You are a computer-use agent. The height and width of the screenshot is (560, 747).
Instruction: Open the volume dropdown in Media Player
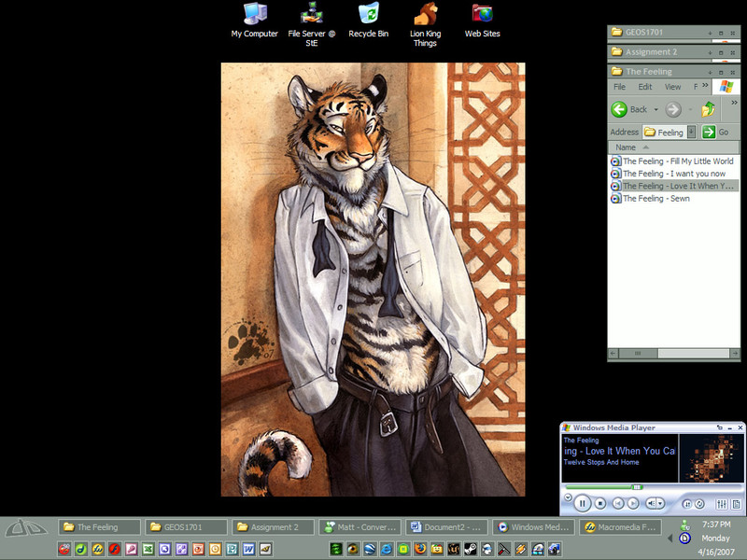point(661,503)
